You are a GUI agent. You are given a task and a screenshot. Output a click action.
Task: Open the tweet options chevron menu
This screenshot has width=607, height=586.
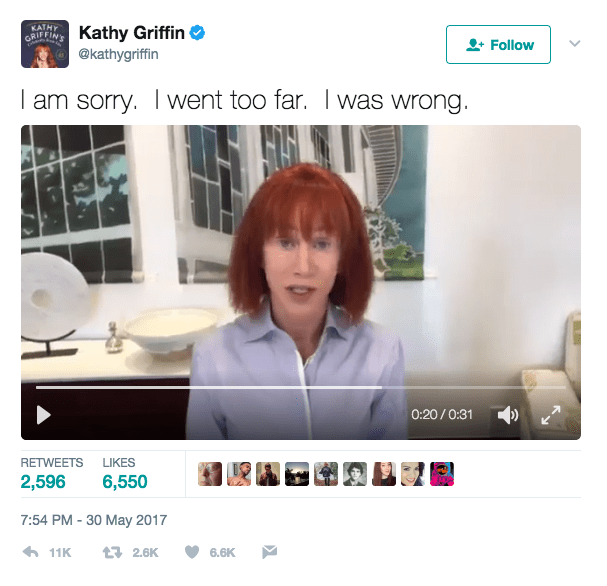pyautogui.click(x=574, y=43)
